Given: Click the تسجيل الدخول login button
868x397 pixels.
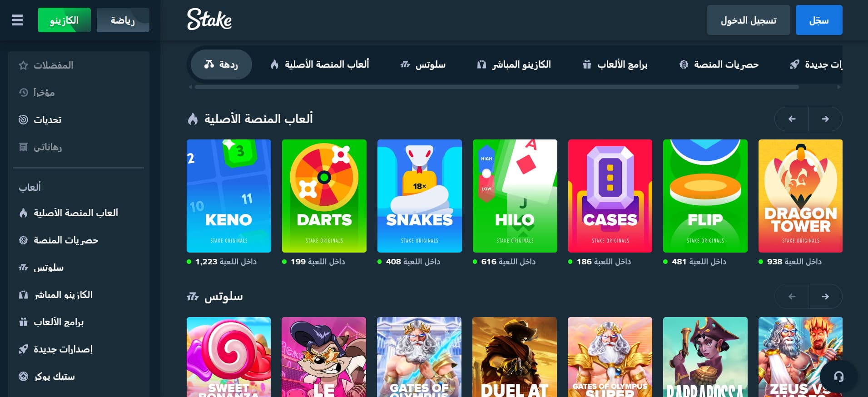Looking at the screenshot, I should tap(749, 20).
